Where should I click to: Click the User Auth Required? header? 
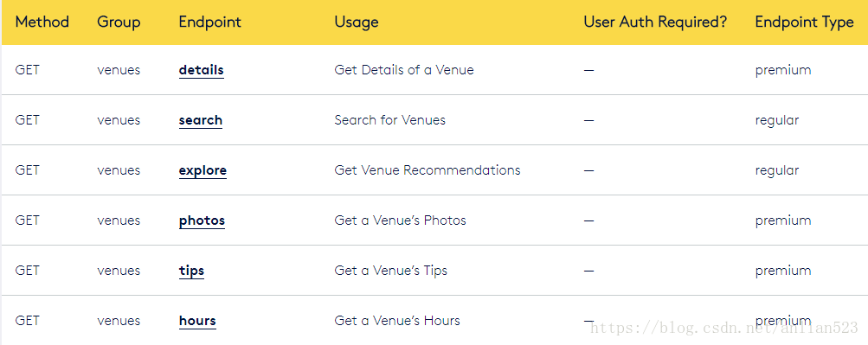pos(655,22)
